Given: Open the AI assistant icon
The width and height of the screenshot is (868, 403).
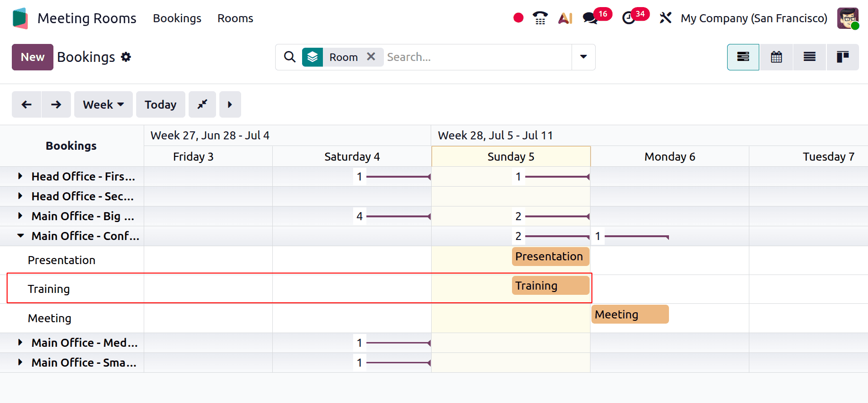Looking at the screenshot, I should 565,18.
